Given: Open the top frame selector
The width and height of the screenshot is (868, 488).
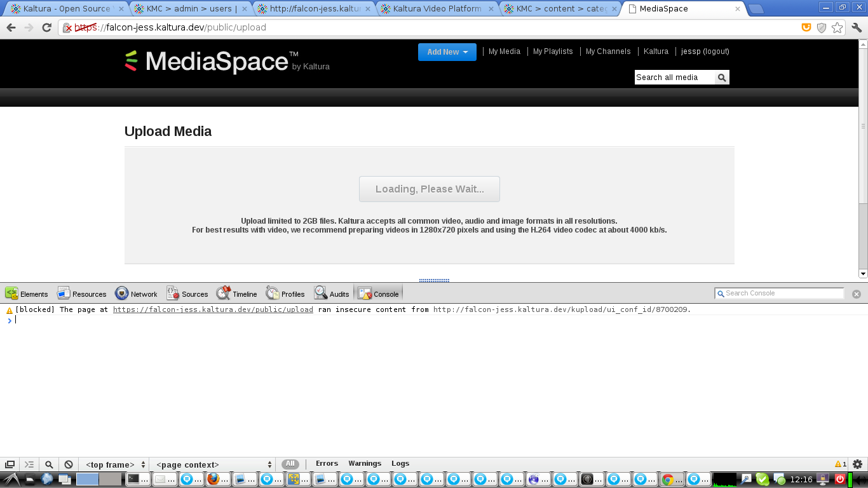Looking at the screenshot, I should click(x=116, y=464).
